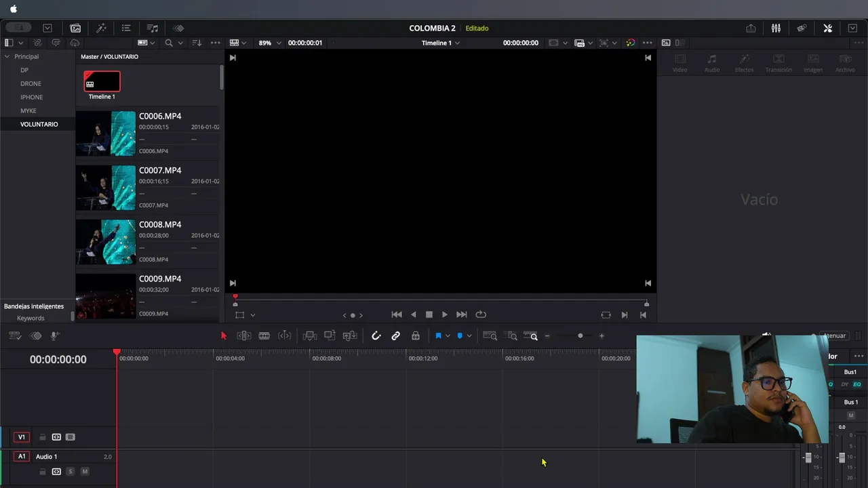Click timeline zoom in plus button
Viewport: 868px width, 488px height.
(x=601, y=335)
